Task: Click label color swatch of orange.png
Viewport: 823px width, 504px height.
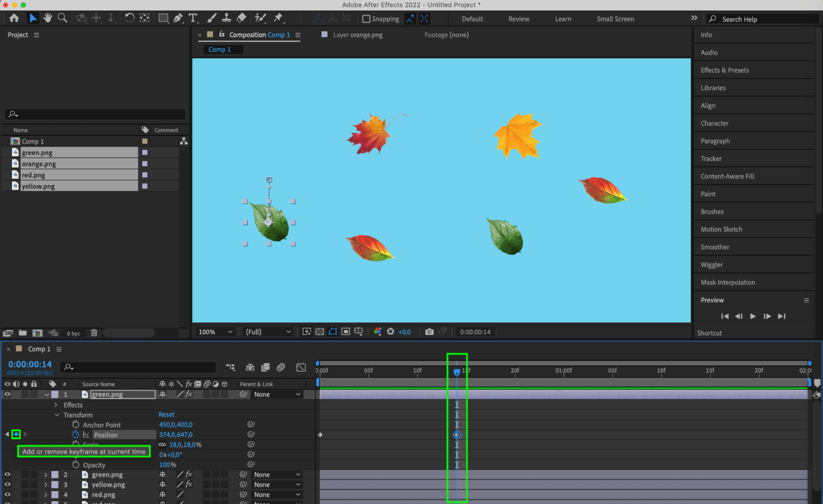Action: click(145, 164)
